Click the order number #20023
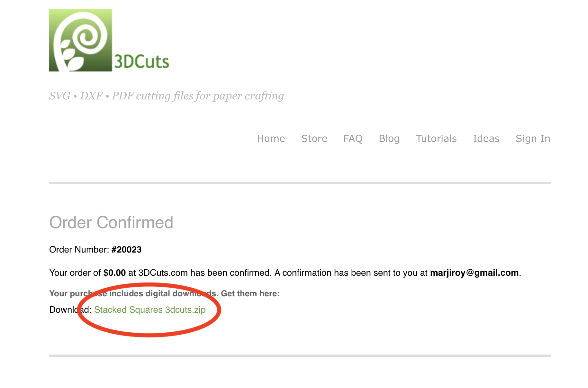Image resolution: width=588 pixels, height=388 pixels. 126,250
